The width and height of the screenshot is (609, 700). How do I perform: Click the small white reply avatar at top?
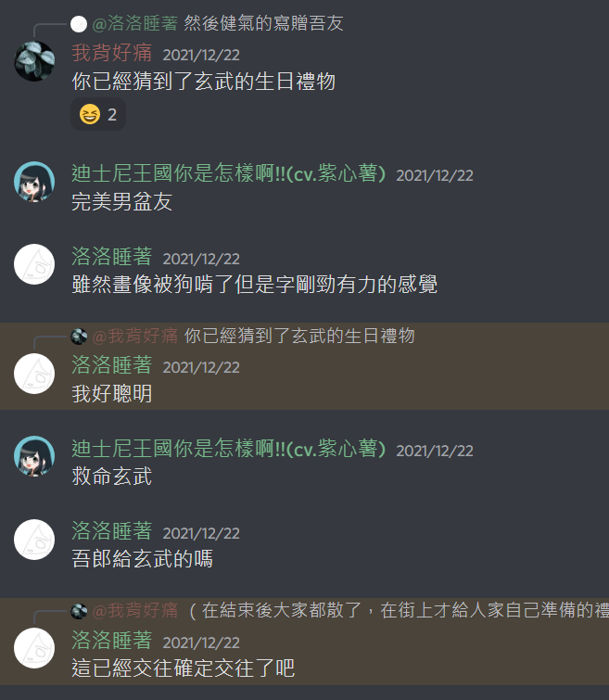coord(79,24)
